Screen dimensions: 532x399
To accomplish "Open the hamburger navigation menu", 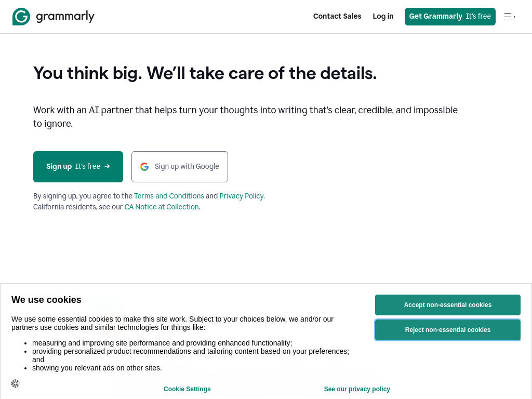I will 507,17.
